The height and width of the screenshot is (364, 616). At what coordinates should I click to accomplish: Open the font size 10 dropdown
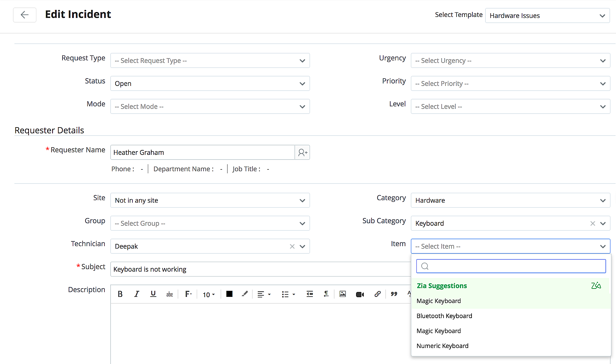(x=209, y=295)
